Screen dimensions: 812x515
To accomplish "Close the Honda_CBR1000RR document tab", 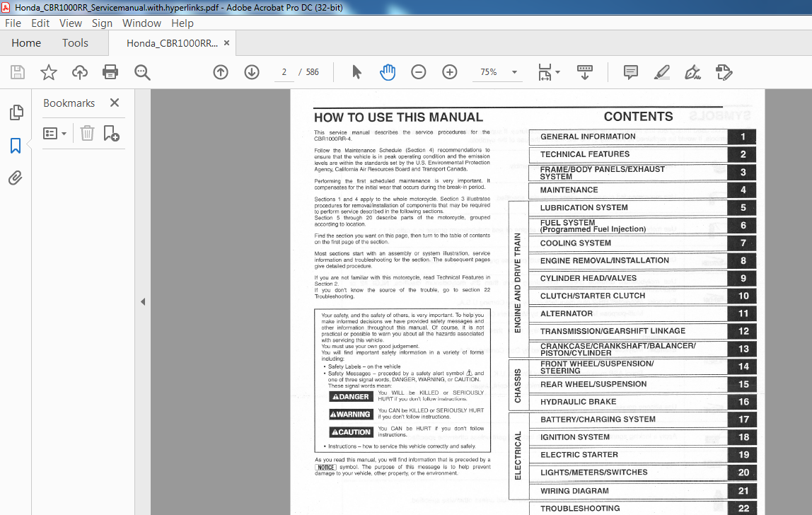I will pyautogui.click(x=226, y=43).
